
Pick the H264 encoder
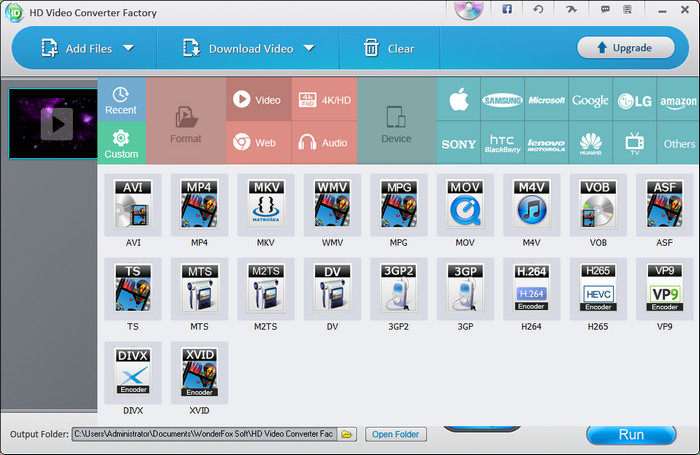pos(532,289)
